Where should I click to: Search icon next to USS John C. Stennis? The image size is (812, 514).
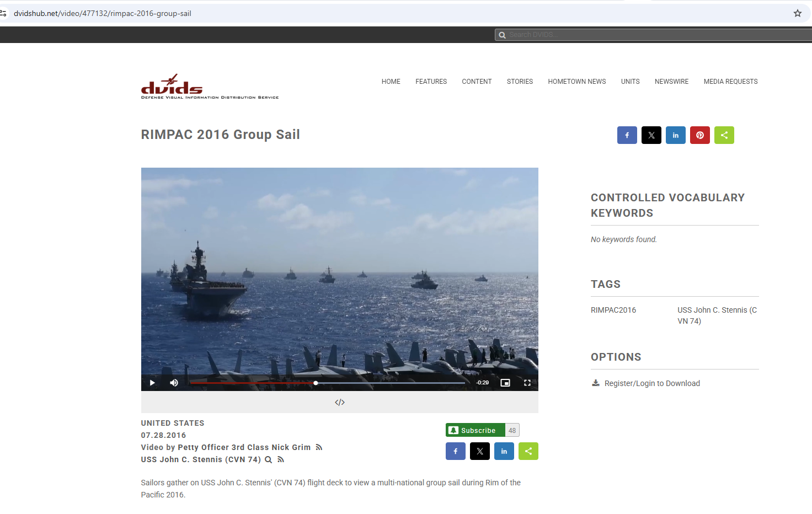[269, 459]
